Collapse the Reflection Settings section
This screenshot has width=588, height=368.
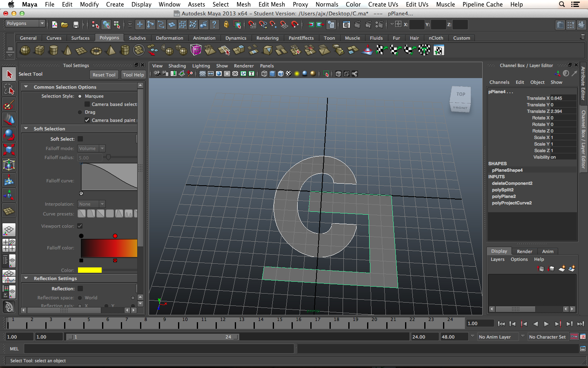click(26, 278)
